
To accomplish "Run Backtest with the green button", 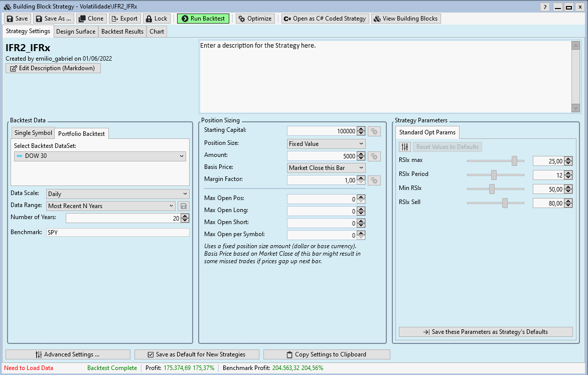I will [203, 19].
